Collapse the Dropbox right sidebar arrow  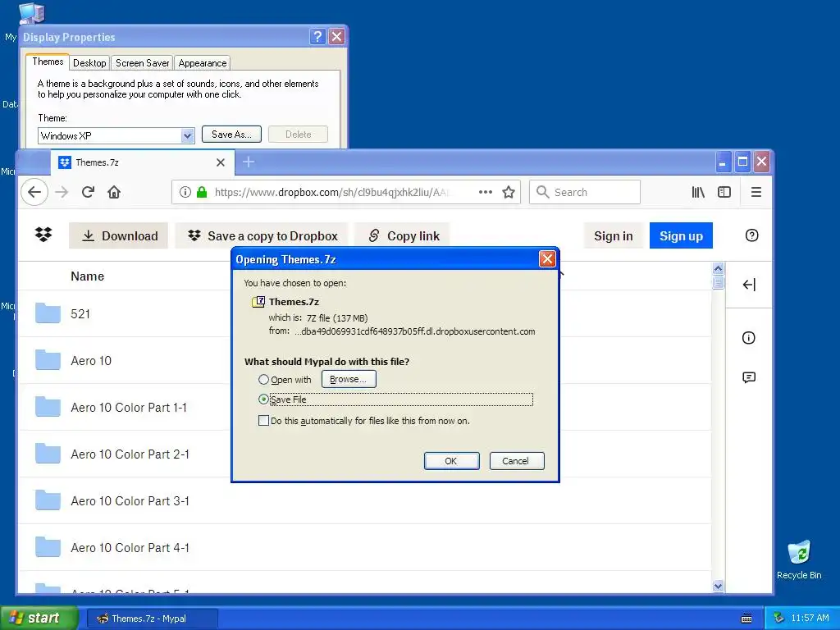point(749,285)
